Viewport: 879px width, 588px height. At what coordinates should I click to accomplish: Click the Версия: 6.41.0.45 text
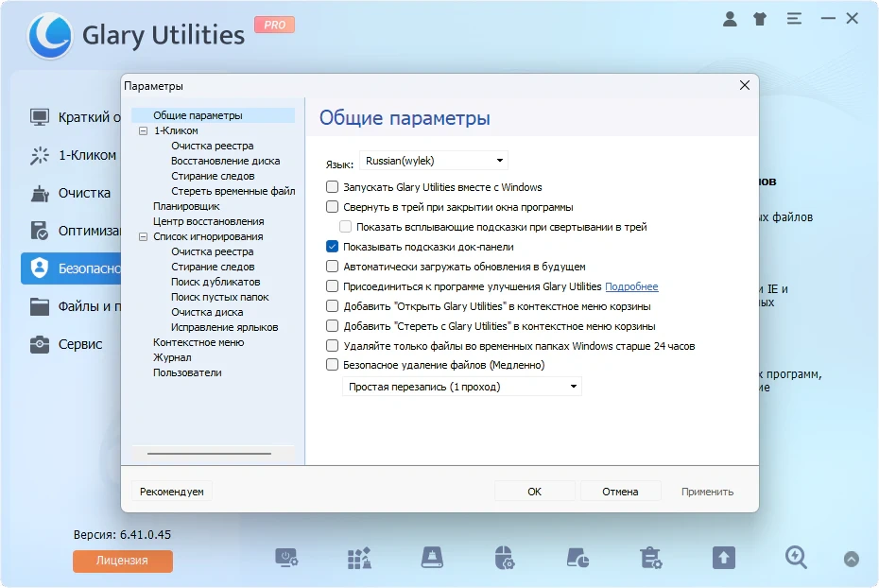(x=122, y=535)
